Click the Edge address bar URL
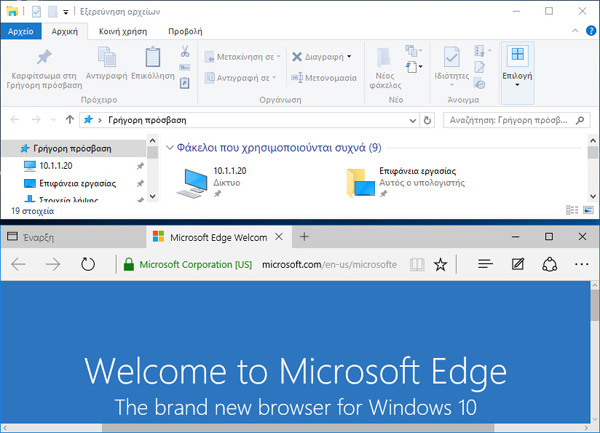This screenshot has width=600, height=433. click(x=329, y=264)
